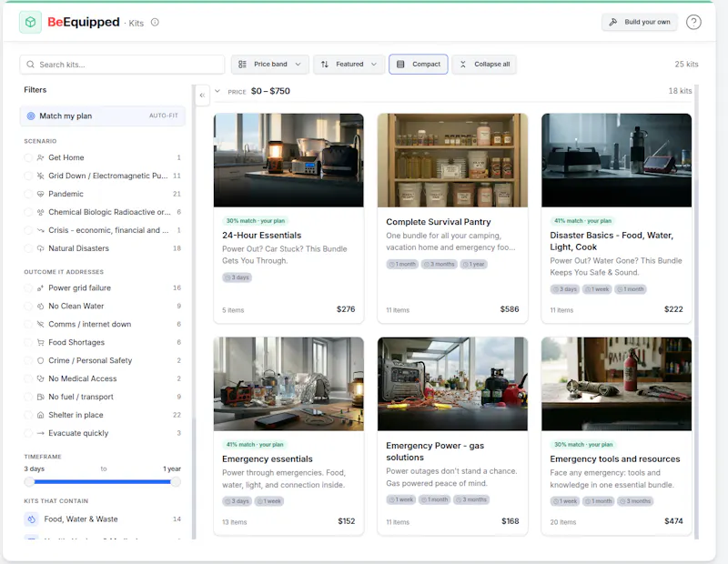Click the 3 days tag on 24-Hour Essentials
Image resolution: width=728 pixels, height=564 pixels.
237,277
